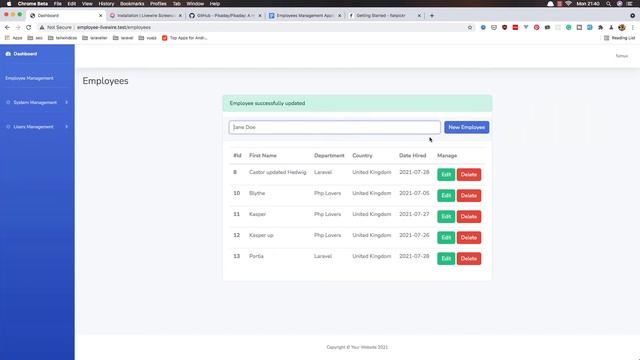Viewport: 640px width, 360px height.
Task: Edit employee Kasper up
Action: tap(446, 238)
